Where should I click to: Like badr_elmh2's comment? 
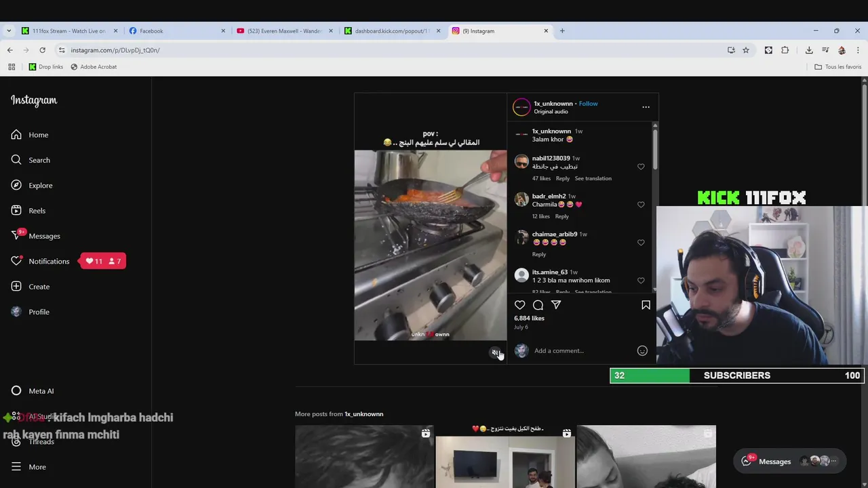(x=641, y=205)
